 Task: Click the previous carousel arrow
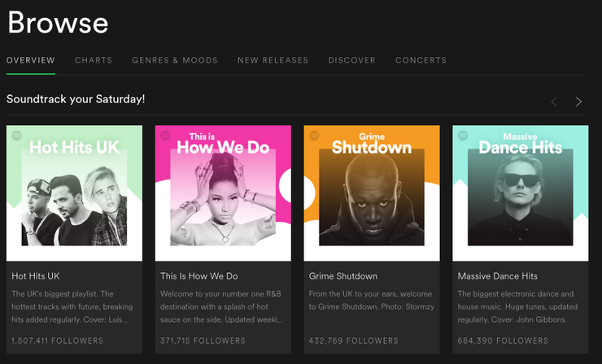(x=554, y=102)
